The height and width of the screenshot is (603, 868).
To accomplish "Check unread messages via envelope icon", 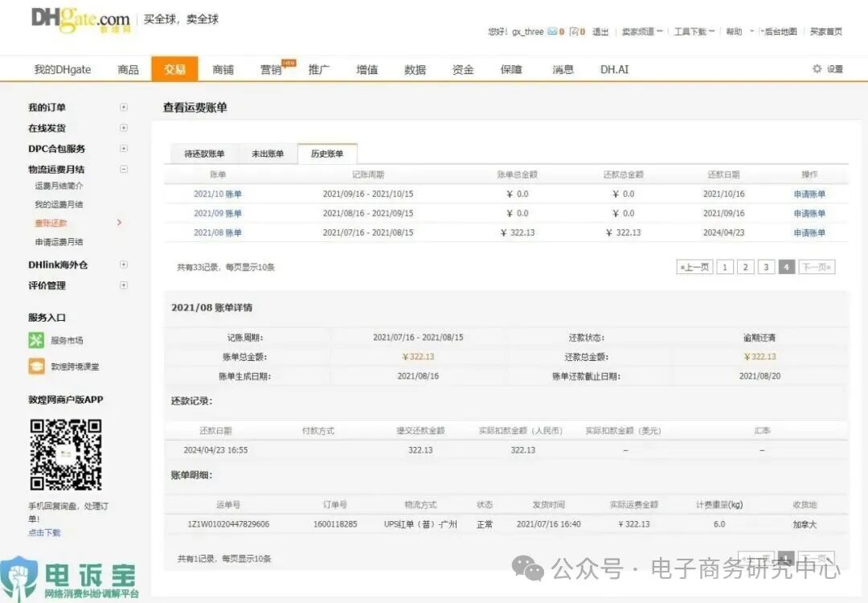I will coord(551,31).
